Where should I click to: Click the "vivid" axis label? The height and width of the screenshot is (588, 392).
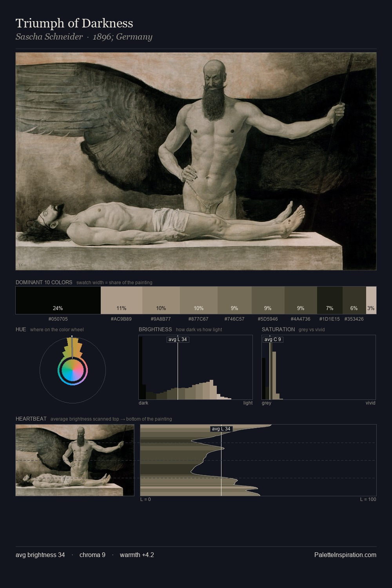pyautogui.click(x=370, y=403)
